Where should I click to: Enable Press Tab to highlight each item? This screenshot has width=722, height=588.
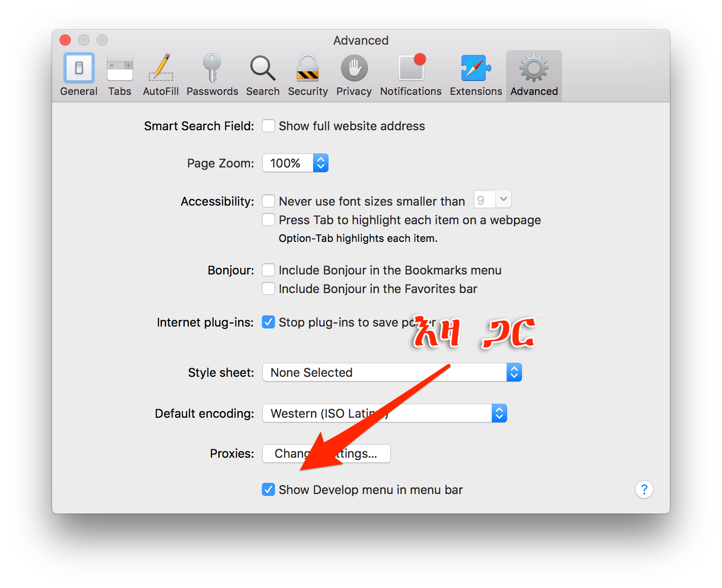tap(268, 220)
